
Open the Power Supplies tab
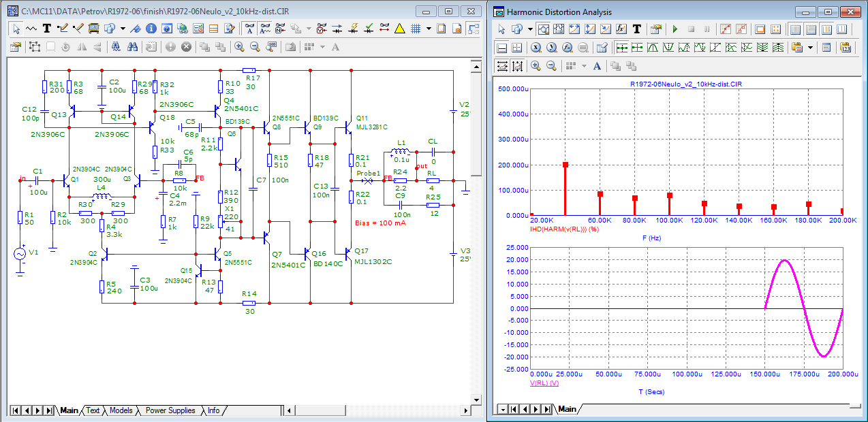pyautogui.click(x=170, y=410)
